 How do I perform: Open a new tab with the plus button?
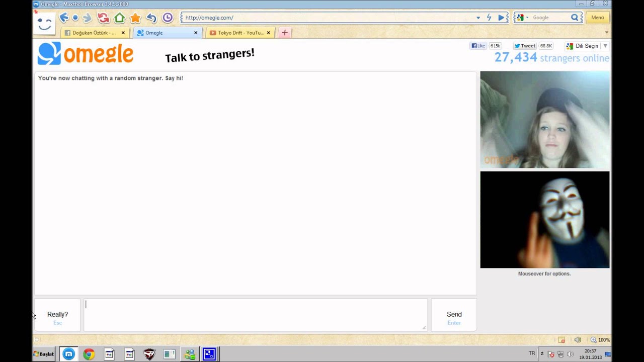pyautogui.click(x=285, y=33)
